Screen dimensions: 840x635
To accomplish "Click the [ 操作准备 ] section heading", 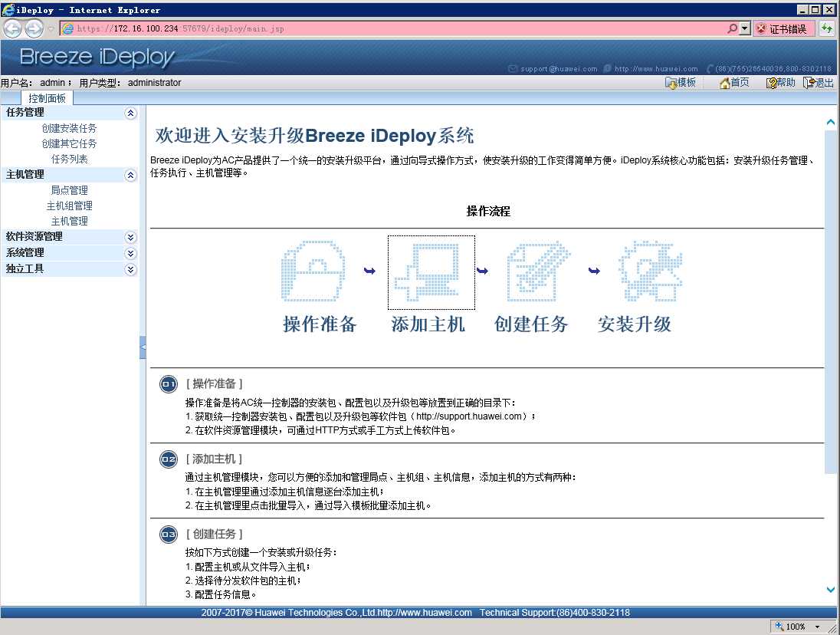I will [215, 383].
